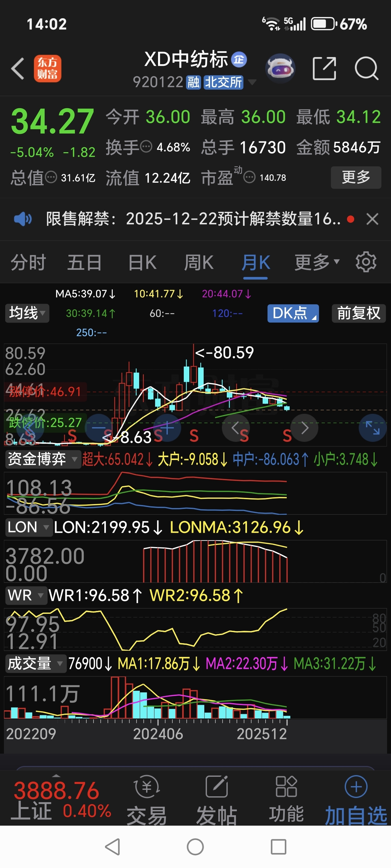The height and width of the screenshot is (868, 391).
Task: Tap the 东方财富 orange logo
Action: 47,69
